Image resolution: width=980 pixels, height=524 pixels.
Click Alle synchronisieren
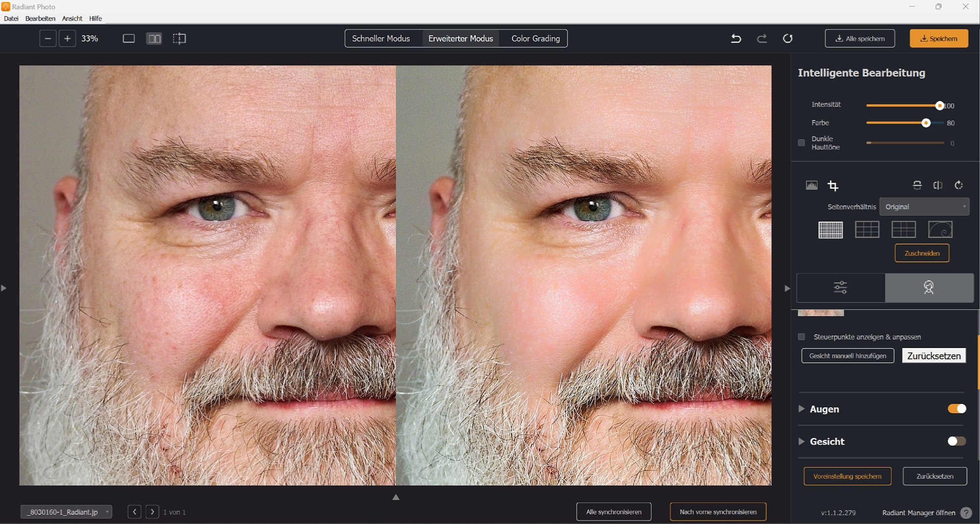613,512
